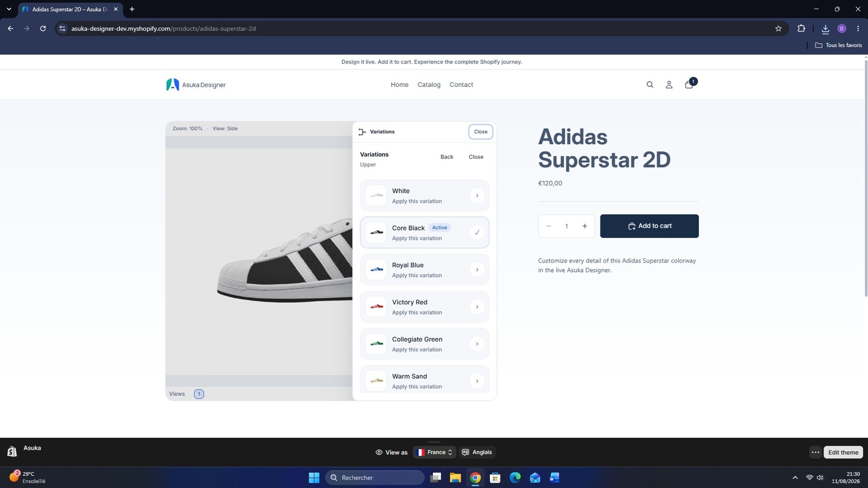This screenshot has height=488, width=868.
Task: Open Word from taskbar
Action: tap(554, 478)
